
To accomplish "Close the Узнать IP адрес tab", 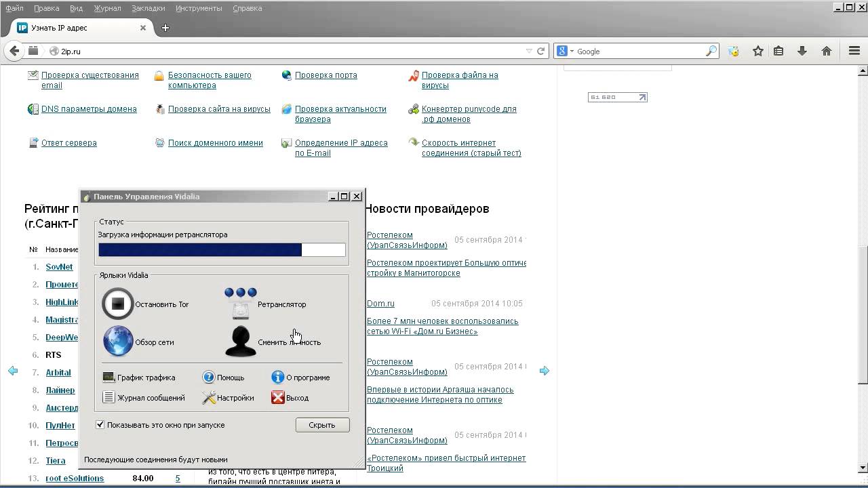I will (143, 28).
